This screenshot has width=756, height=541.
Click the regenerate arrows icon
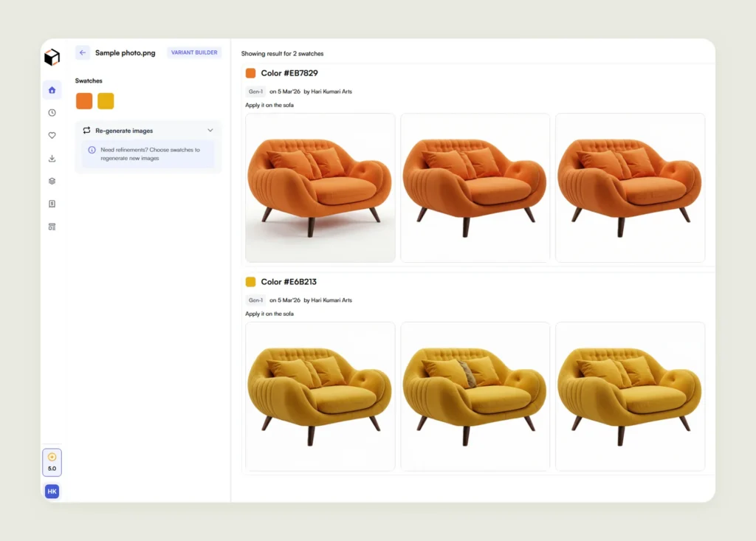(86, 131)
